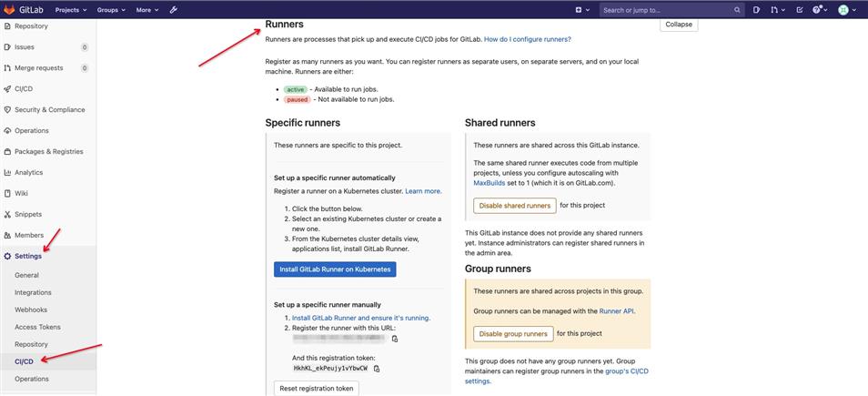Click the Snippets scissors icon
The height and width of the screenshot is (396, 868).
coord(8,214)
